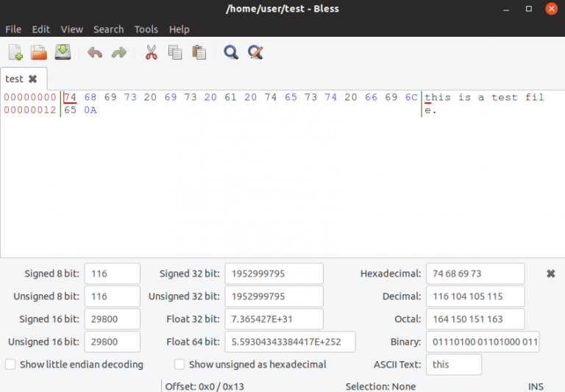Viewport: 565px width, 392px height.
Task: Open the Find magnifier tool
Action: pos(231,52)
